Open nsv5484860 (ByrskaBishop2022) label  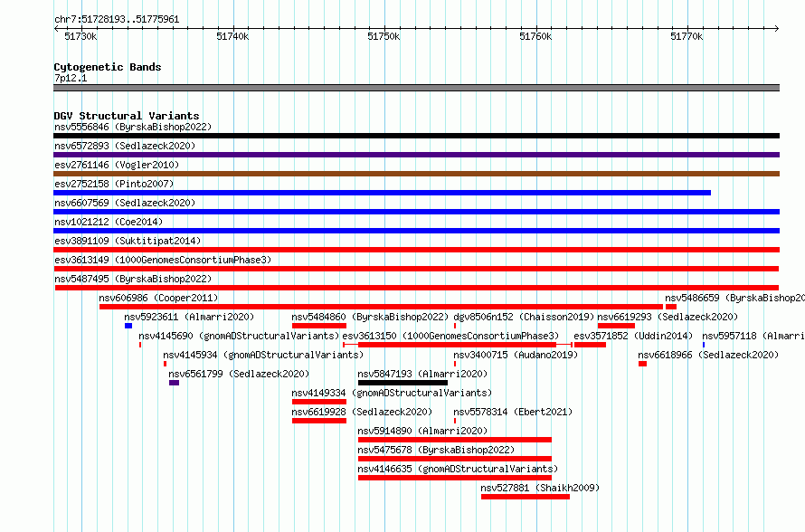tap(370, 317)
